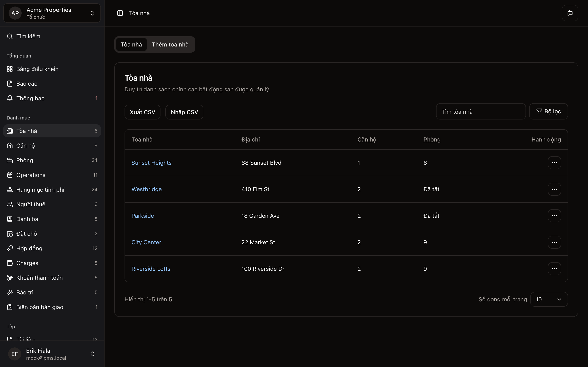Open Bộ lọc filter button
Viewport: 588px width, 367px height.
click(x=548, y=112)
